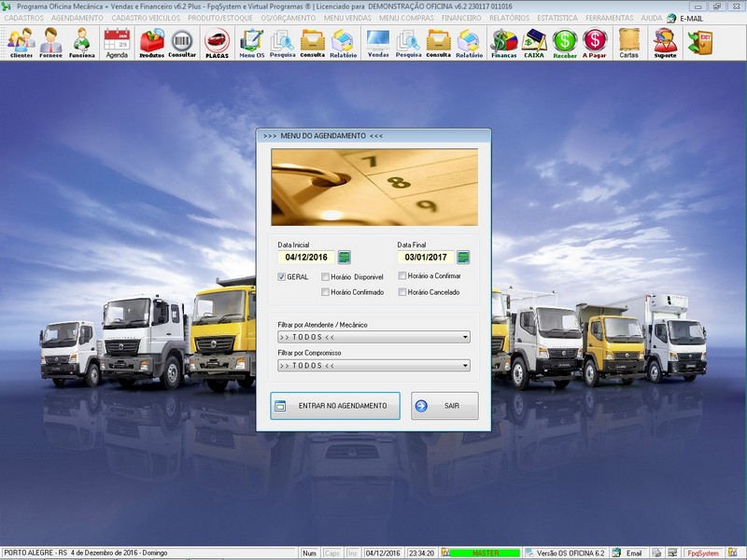
Task: Open the Clientes toolbar icon
Action: click(21, 42)
